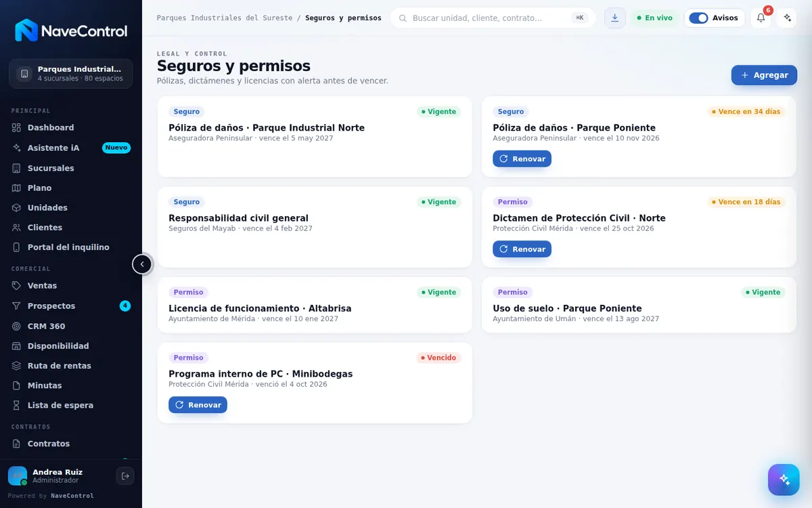Click the download icon in top bar
The height and width of the screenshot is (508, 812).
point(614,18)
